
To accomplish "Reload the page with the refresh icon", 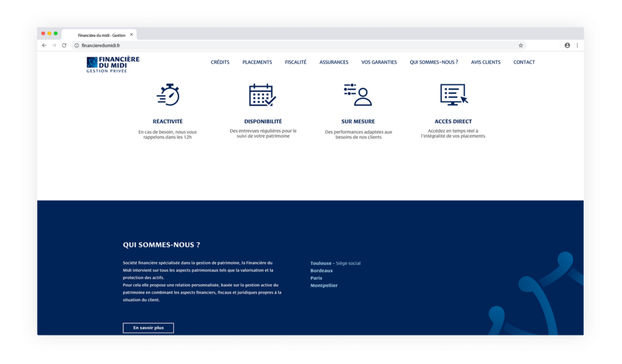I will [x=64, y=45].
